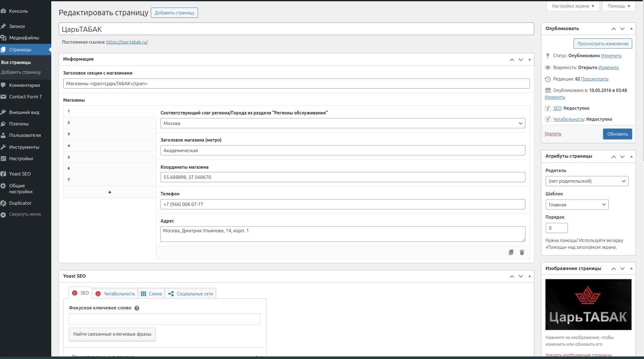The image size is (644, 359).
Task: Move Атрибуты страницы box down with arrow
Action: click(x=622, y=156)
